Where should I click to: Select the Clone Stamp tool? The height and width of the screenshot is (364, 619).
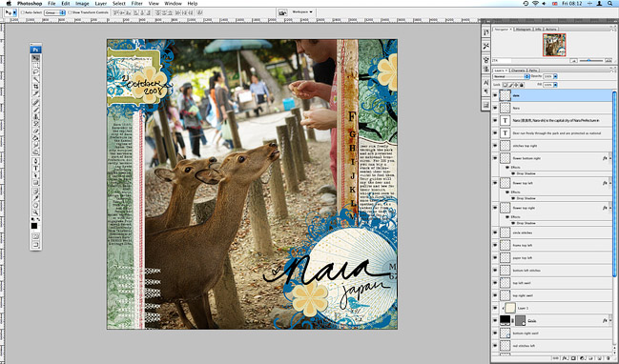coord(35,116)
